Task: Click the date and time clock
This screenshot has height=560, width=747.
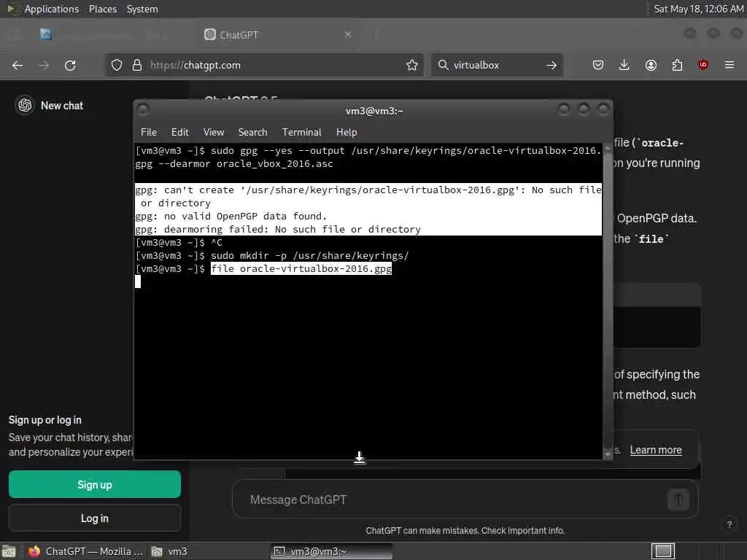Action: pyautogui.click(x=698, y=9)
